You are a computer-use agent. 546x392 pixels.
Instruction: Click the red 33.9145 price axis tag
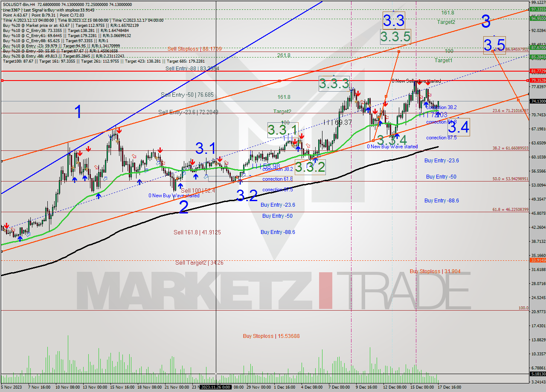click(537, 260)
